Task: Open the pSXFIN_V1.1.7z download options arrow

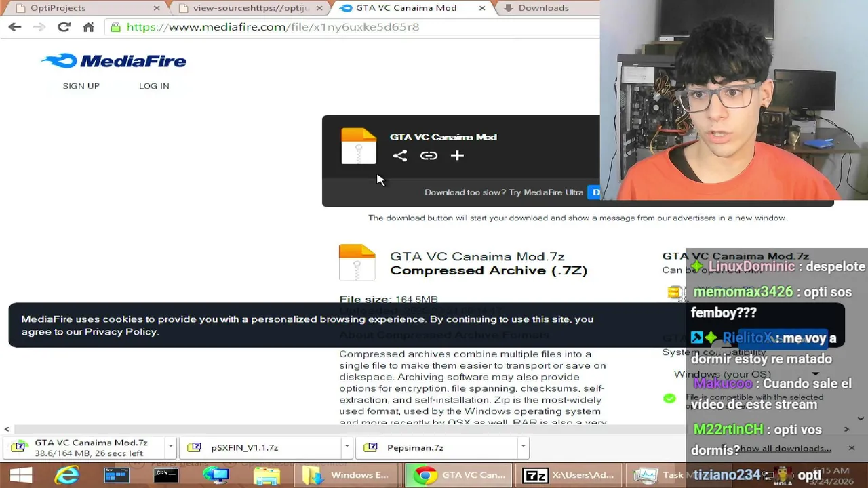Action: 347,447
